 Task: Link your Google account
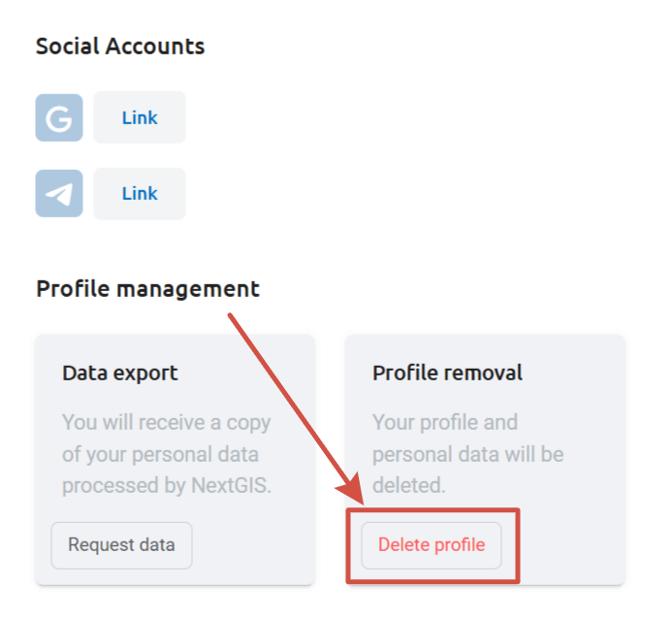(140, 118)
